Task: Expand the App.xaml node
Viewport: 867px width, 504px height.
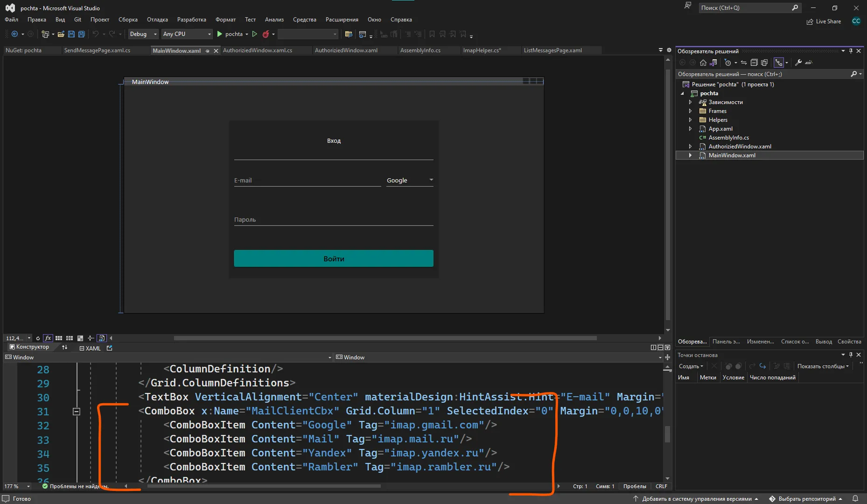Action: (x=691, y=129)
